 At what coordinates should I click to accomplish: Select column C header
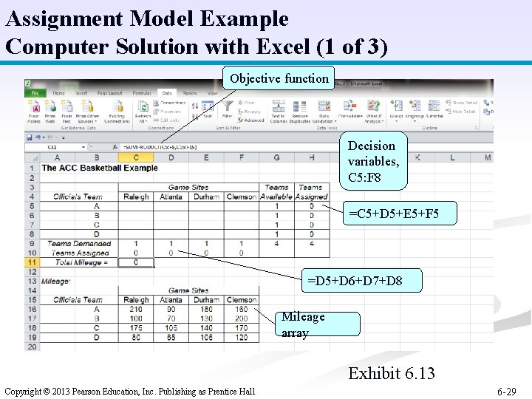pos(136,157)
